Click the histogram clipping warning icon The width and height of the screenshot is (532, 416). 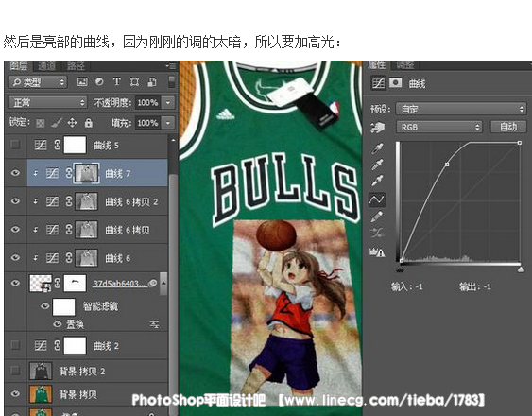point(377,252)
